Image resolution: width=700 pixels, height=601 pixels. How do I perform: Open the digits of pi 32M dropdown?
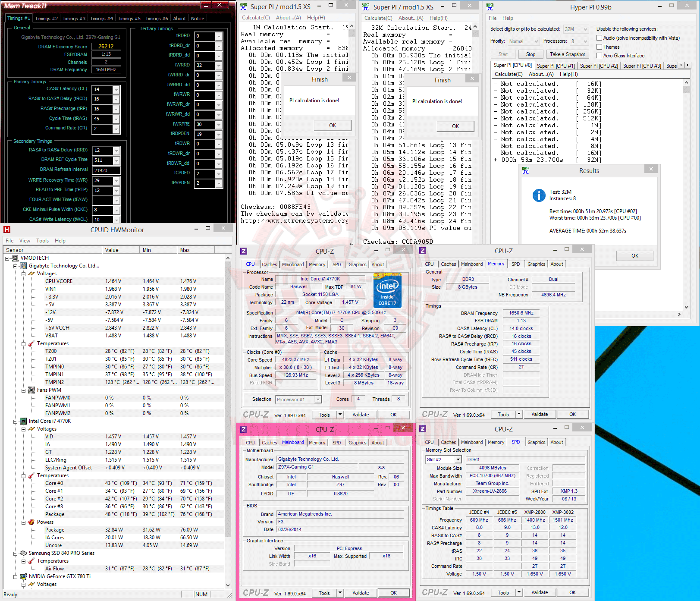click(585, 29)
